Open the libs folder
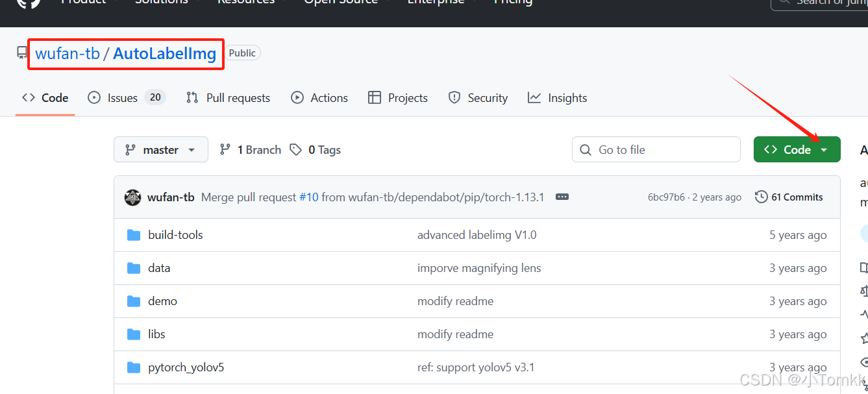Viewport: 868px width, 394px height. [x=156, y=334]
